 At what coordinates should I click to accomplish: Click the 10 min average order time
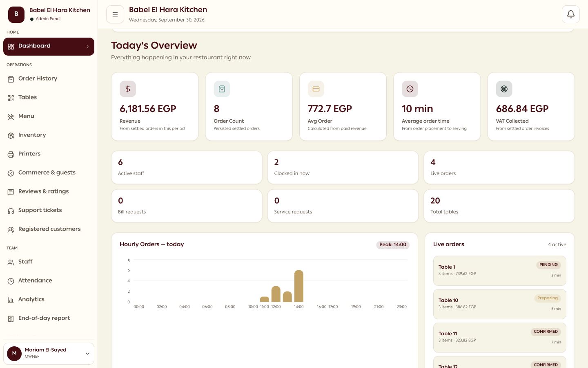[x=417, y=109]
